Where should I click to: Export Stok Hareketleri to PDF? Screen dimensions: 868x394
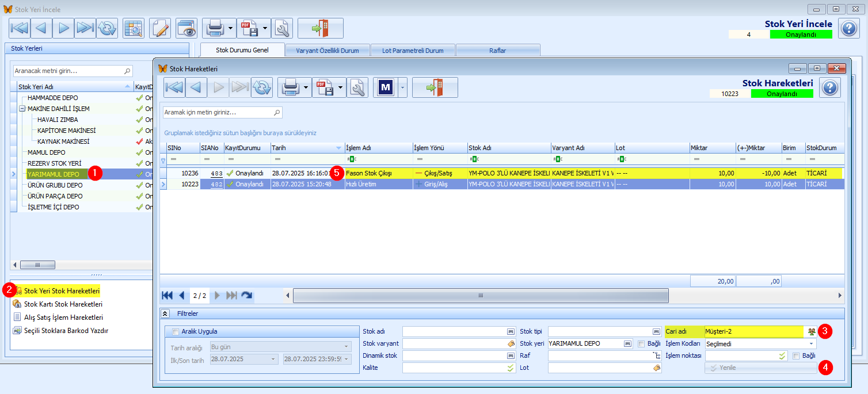click(325, 87)
